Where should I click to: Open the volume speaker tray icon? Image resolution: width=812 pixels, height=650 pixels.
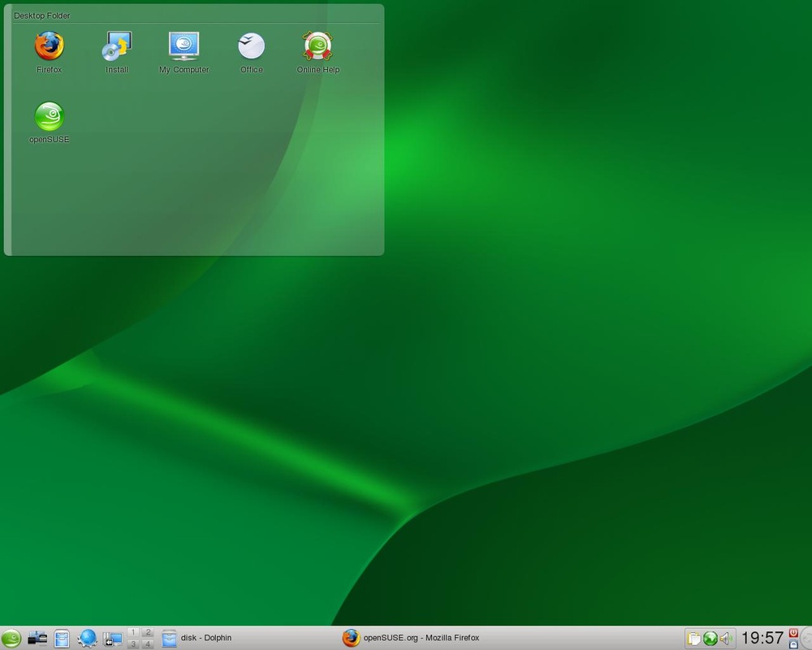click(726, 639)
